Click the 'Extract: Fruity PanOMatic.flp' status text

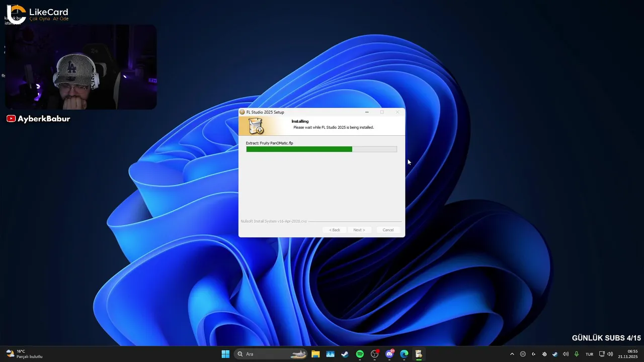[269, 143]
